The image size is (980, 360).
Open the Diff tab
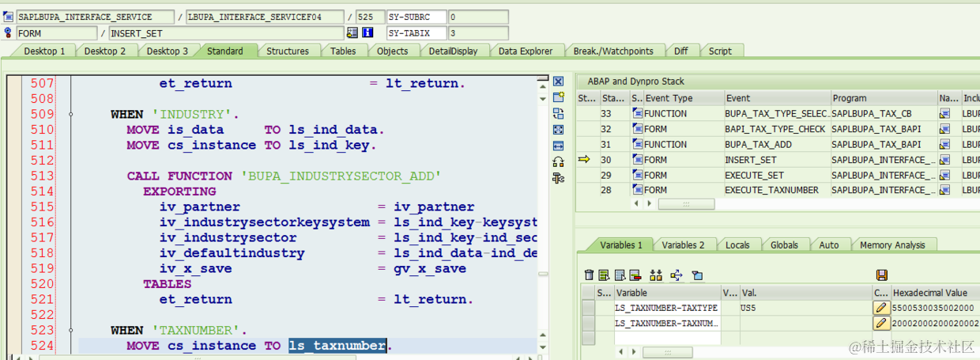click(x=681, y=51)
